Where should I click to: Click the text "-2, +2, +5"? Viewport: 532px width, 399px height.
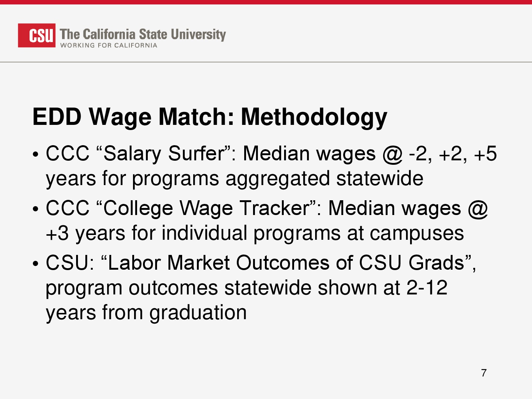[453, 154]
